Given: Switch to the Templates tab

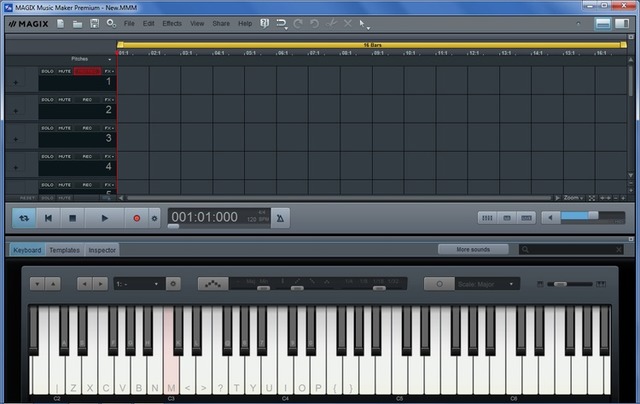Looking at the screenshot, I should point(64,250).
